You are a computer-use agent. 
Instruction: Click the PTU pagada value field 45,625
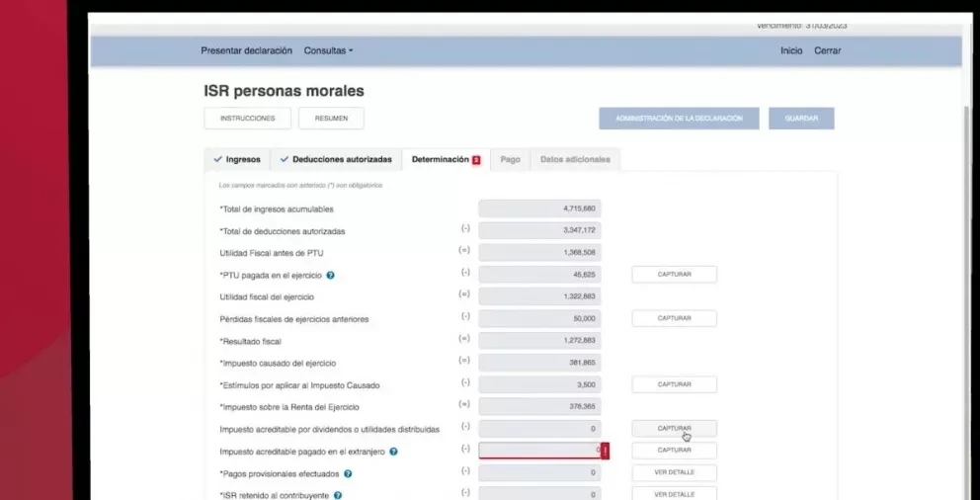(x=539, y=275)
